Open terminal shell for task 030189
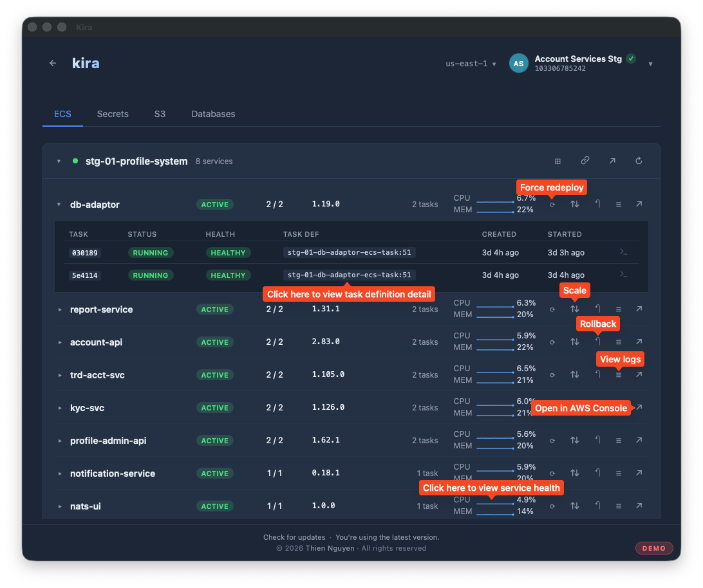Viewport: 703px width, 588px height. pyautogui.click(x=624, y=252)
